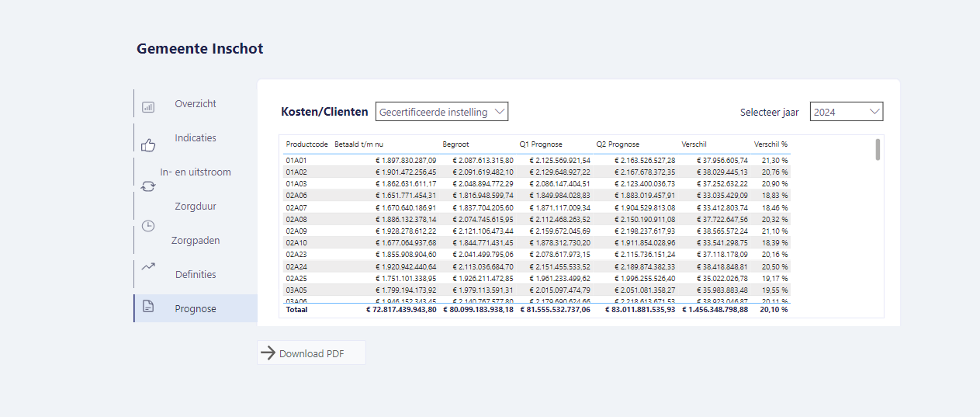Image resolution: width=980 pixels, height=417 pixels.
Task: Select the product code 02A09 cell
Action: click(296, 231)
